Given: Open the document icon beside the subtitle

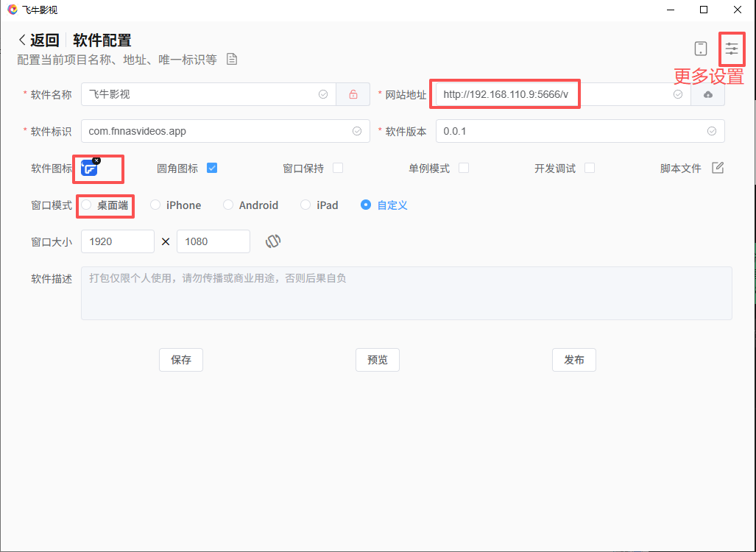Looking at the screenshot, I should click(x=232, y=60).
